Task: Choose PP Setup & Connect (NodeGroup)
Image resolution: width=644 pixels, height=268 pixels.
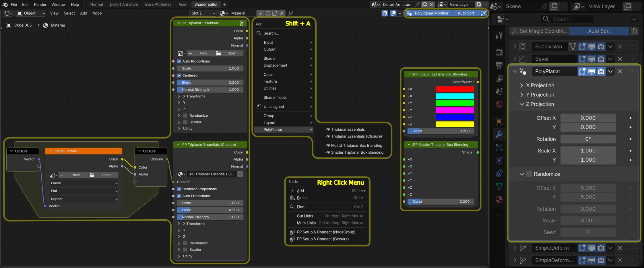Action: [326, 232]
